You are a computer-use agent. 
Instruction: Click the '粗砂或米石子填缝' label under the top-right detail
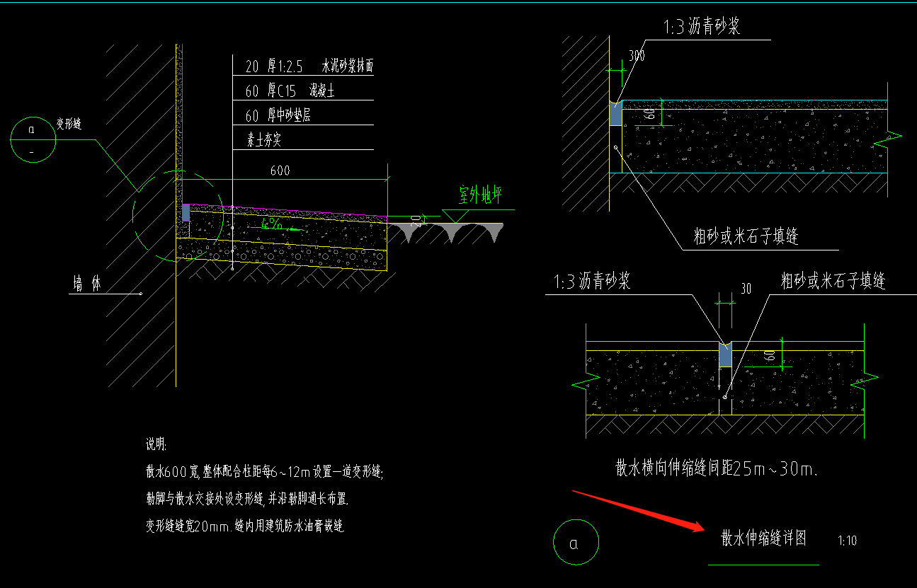(746, 236)
